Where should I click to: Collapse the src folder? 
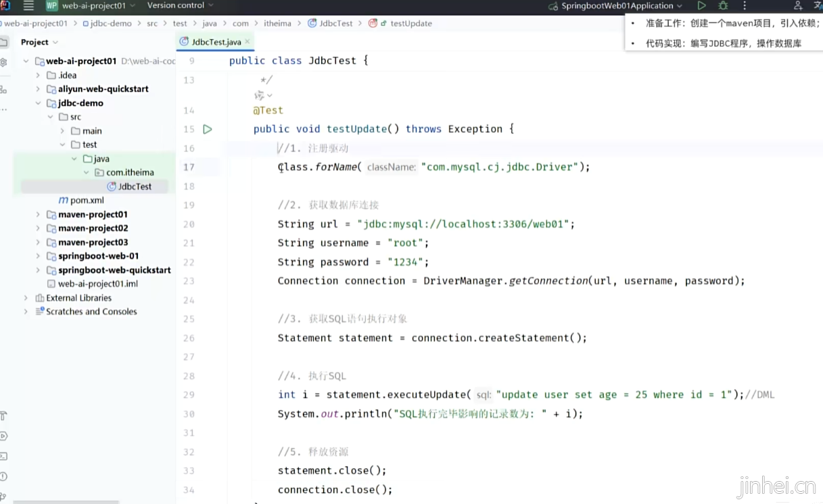(x=50, y=117)
